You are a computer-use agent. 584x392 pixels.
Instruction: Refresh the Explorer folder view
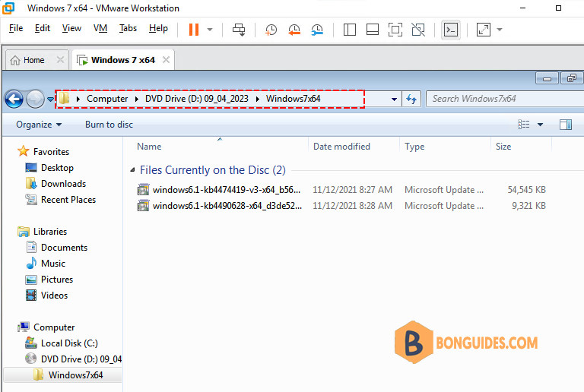click(411, 99)
